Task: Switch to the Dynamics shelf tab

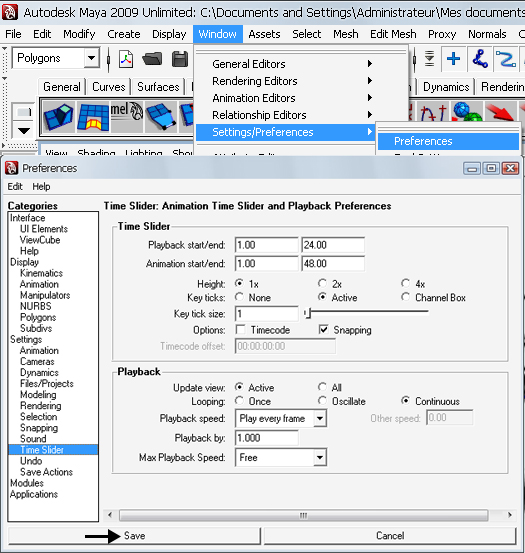Action: point(446,87)
